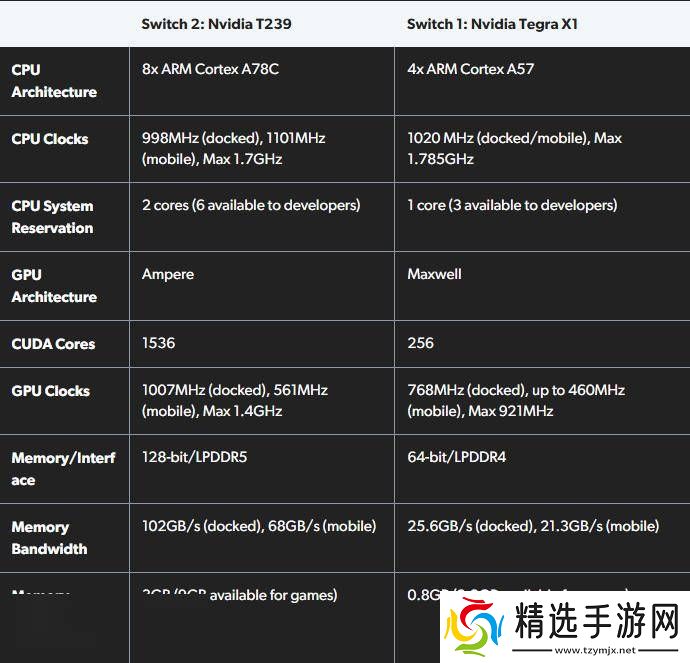Screen dimensions: 690x663
Task: Click the "1536" CUDA cores value
Action: pyautogui.click(x=158, y=343)
